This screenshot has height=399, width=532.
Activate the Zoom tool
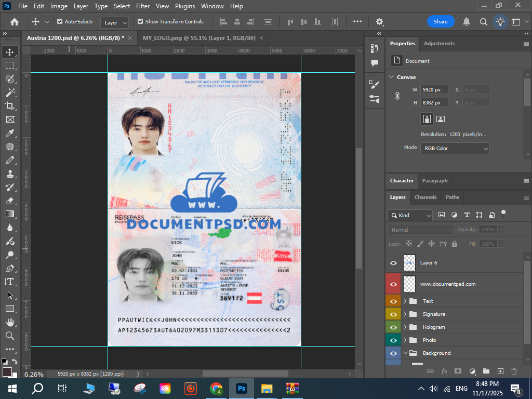coord(10,336)
